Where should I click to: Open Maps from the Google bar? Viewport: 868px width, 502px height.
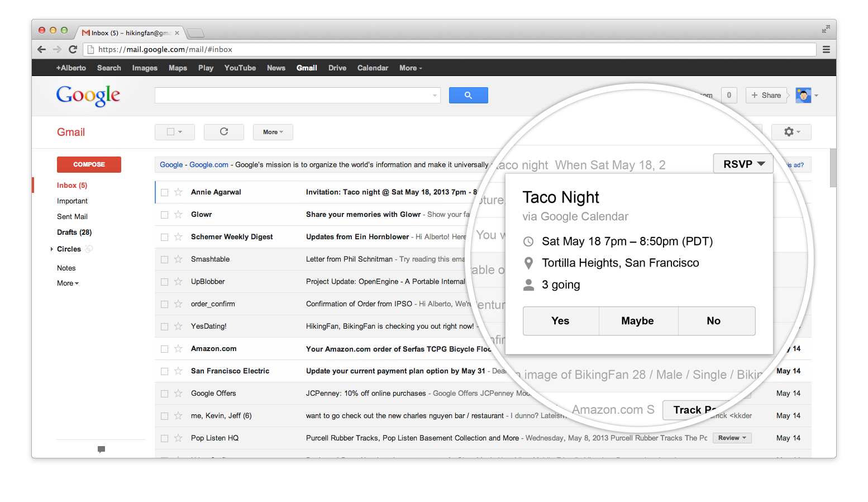pyautogui.click(x=178, y=68)
